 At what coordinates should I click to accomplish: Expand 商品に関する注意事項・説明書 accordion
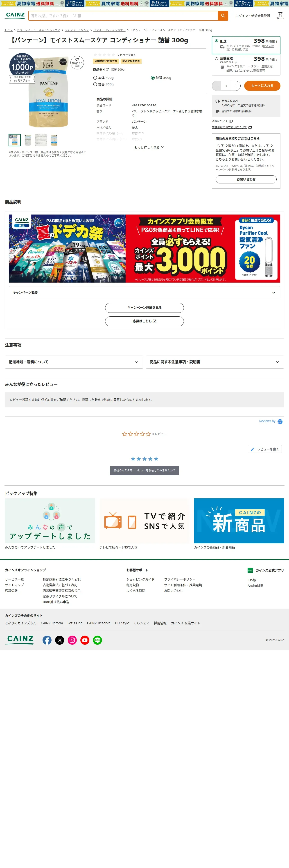tap(215, 362)
